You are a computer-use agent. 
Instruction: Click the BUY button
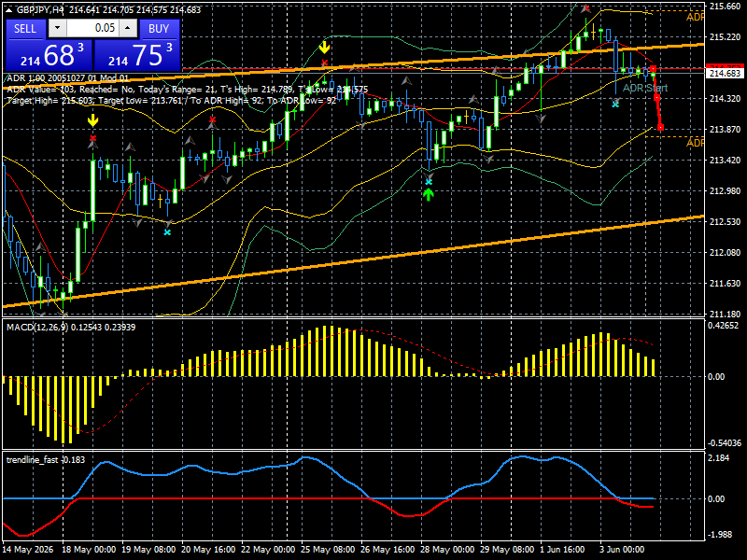point(159,29)
